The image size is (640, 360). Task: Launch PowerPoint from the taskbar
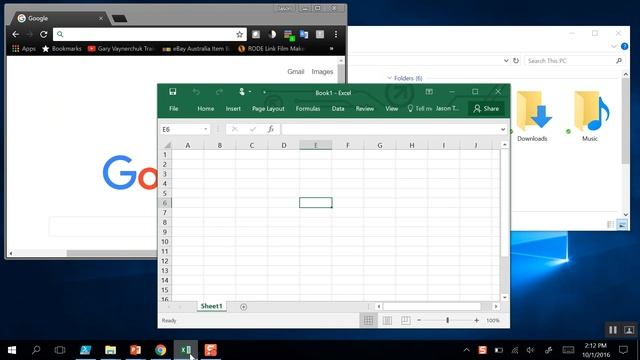136,350
